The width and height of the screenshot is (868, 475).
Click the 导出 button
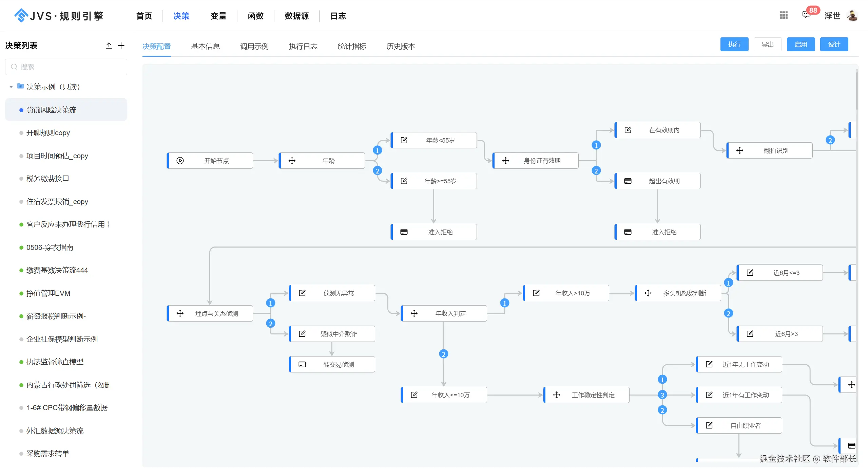click(x=767, y=44)
